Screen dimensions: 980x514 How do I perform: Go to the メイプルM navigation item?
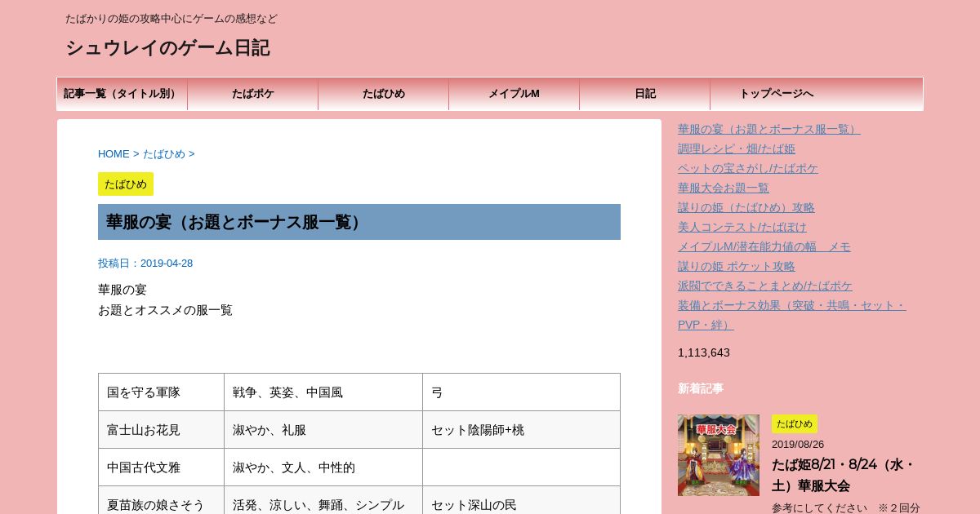[x=514, y=94]
